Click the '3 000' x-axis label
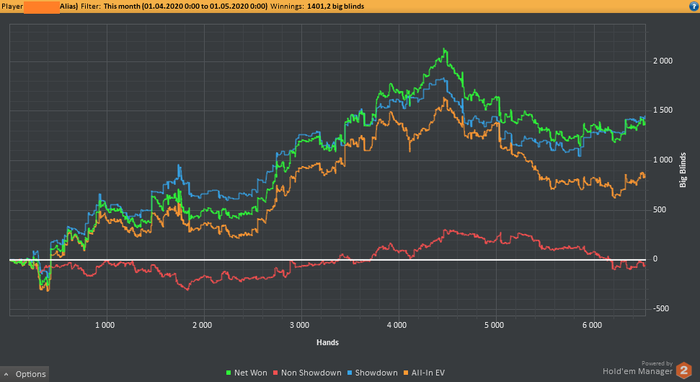Screen dimensions: 700x382 [x=300, y=325]
